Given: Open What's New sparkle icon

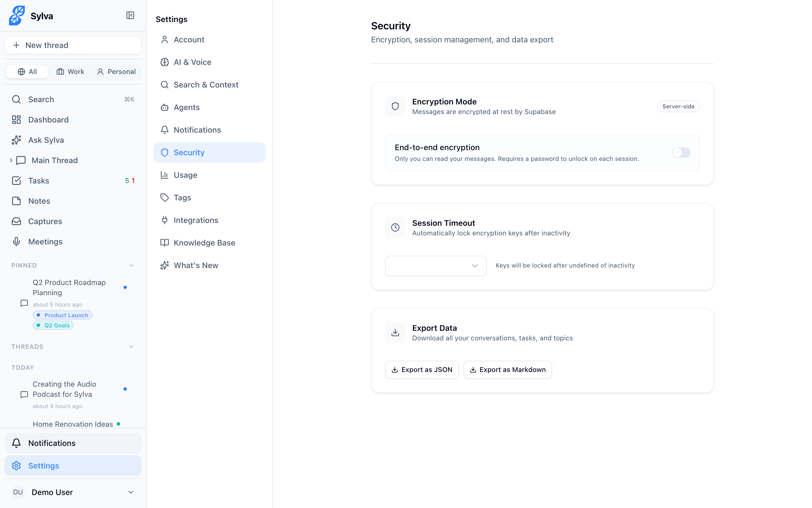Looking at the screenshot, I should [164, 265].
